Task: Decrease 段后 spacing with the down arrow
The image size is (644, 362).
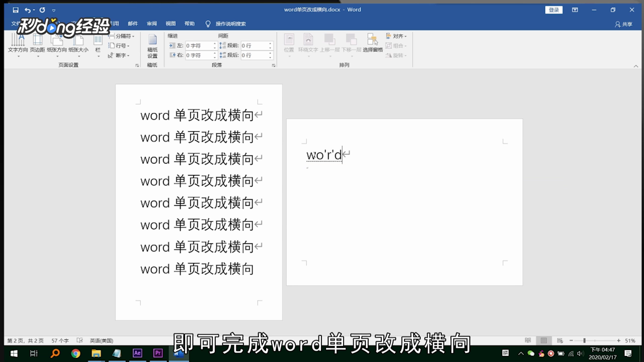Action: click(x=271, y=57)
